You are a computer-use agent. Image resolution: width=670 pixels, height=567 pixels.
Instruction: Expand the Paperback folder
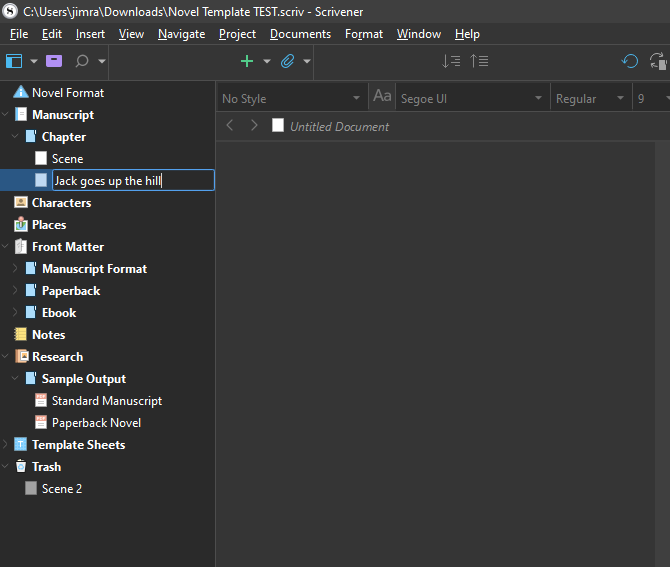point(15,291)
